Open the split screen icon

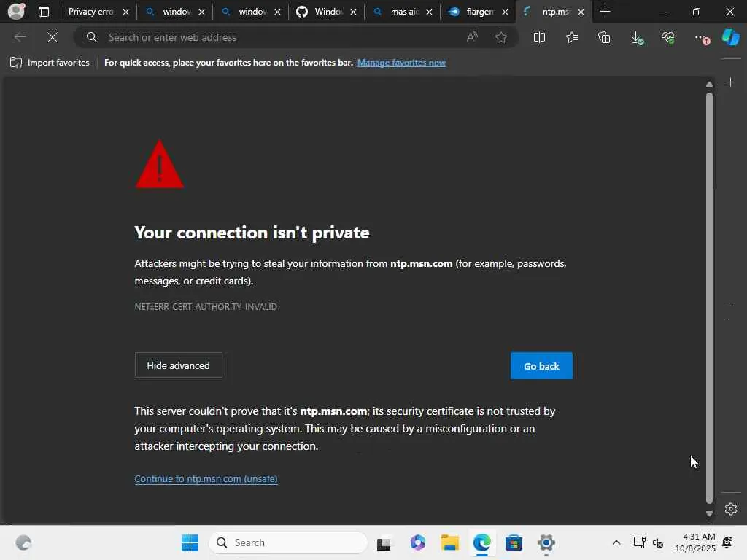pyautogui.click(x=539, y=37)
